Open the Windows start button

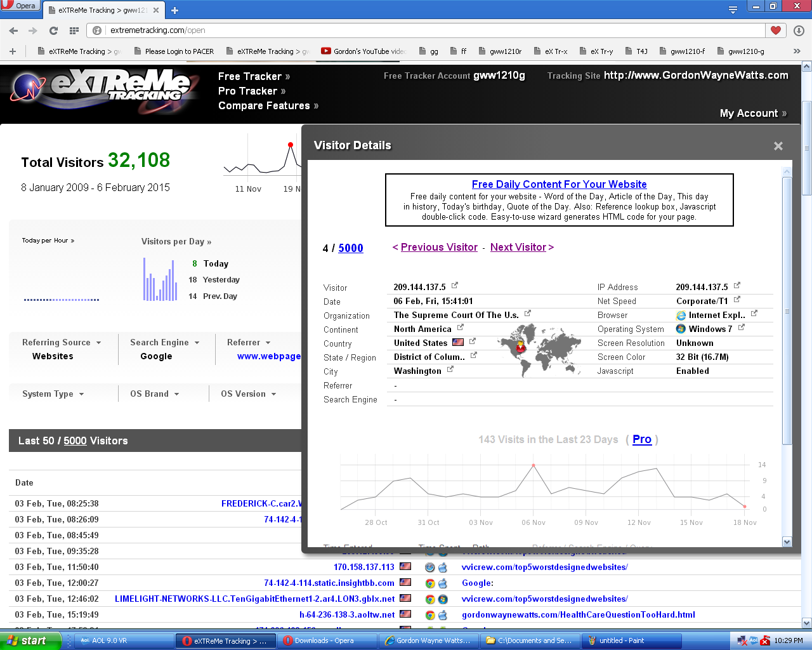pyautogui.click(x=30, y=640)
